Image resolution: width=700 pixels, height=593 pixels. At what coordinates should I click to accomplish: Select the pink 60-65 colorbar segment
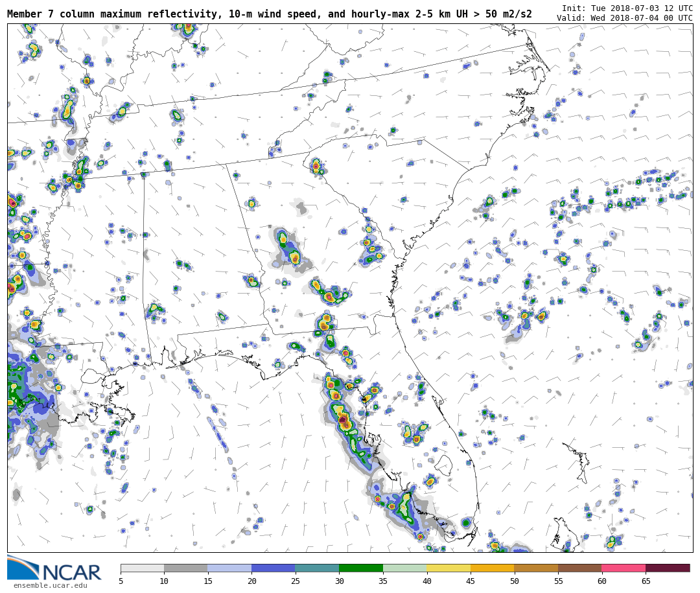[x=624, y=568]
